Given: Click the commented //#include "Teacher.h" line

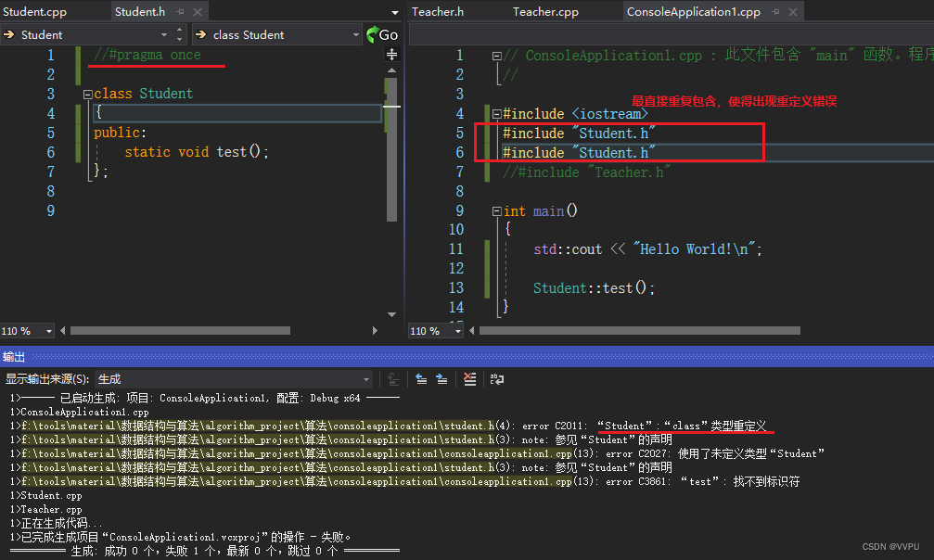Looking at the screenshot, I should [587, 172].
